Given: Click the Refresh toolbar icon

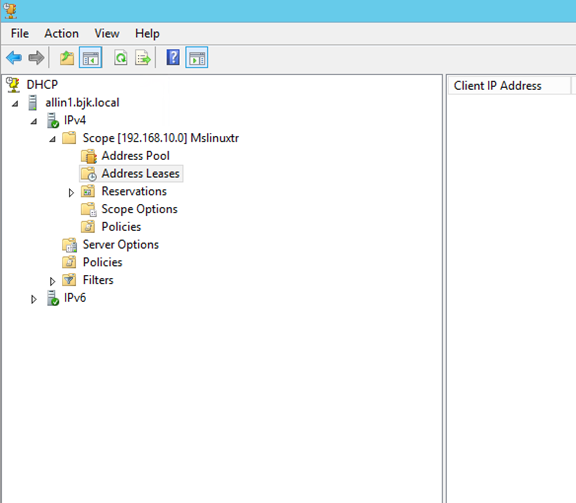Looking at the screenshot, I should (x=120, y=58).
